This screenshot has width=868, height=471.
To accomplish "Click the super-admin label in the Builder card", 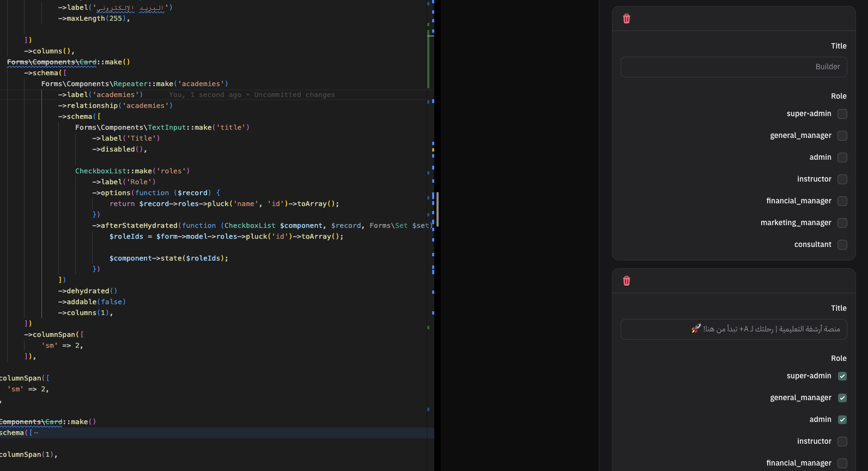I will 809,113.
